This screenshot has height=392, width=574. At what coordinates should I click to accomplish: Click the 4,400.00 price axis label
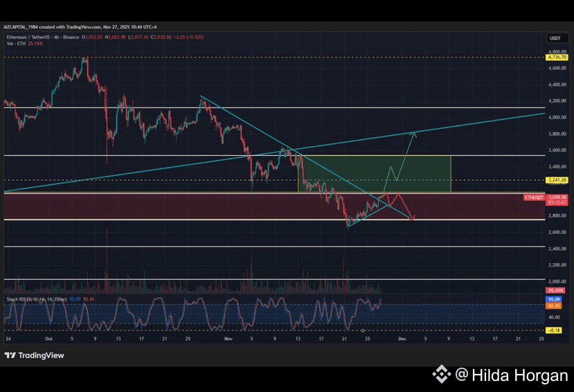[x=557, y=84]
